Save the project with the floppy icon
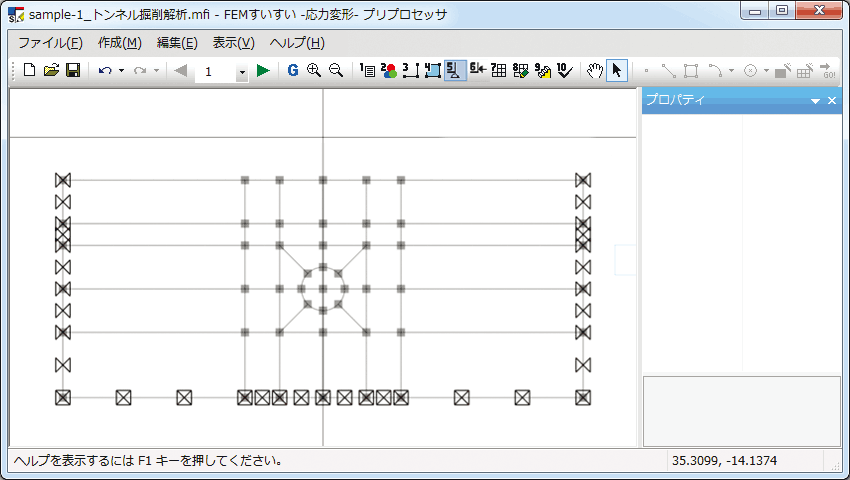 point(73,71)
